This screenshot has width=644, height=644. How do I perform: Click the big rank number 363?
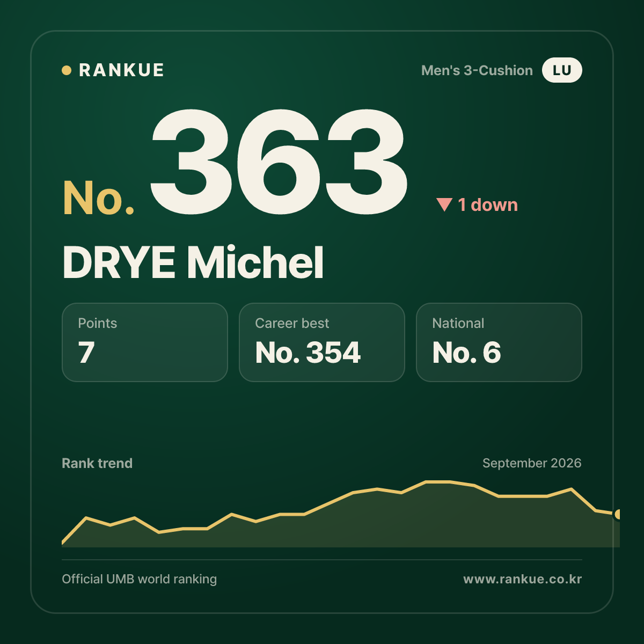(279, 161)
